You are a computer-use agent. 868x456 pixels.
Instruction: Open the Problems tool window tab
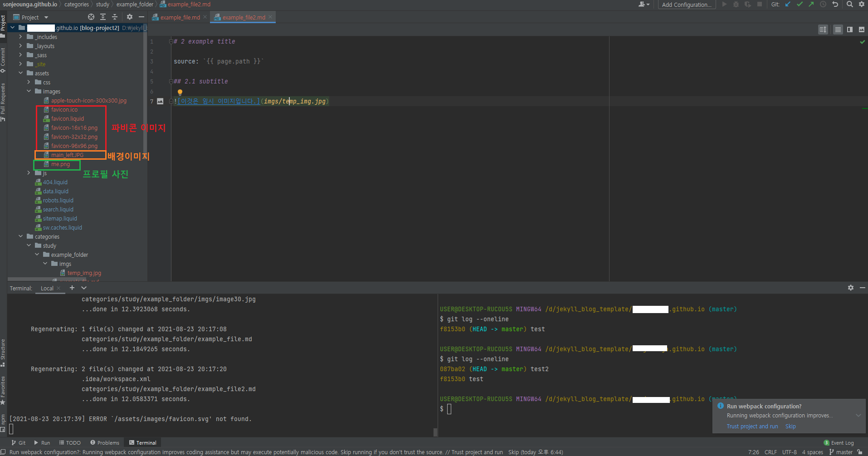coord(105,443)
